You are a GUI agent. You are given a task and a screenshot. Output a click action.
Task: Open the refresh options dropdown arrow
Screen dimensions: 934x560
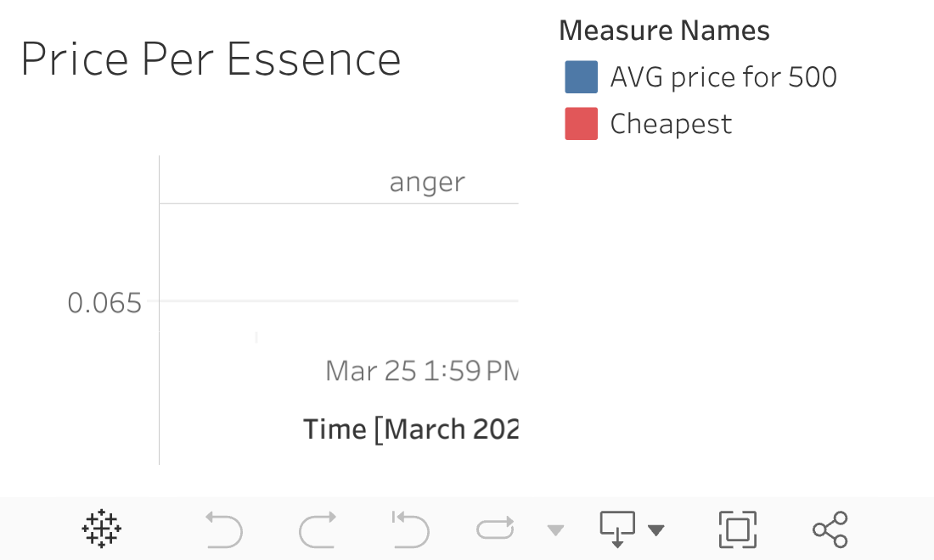[x=555, y=531]
